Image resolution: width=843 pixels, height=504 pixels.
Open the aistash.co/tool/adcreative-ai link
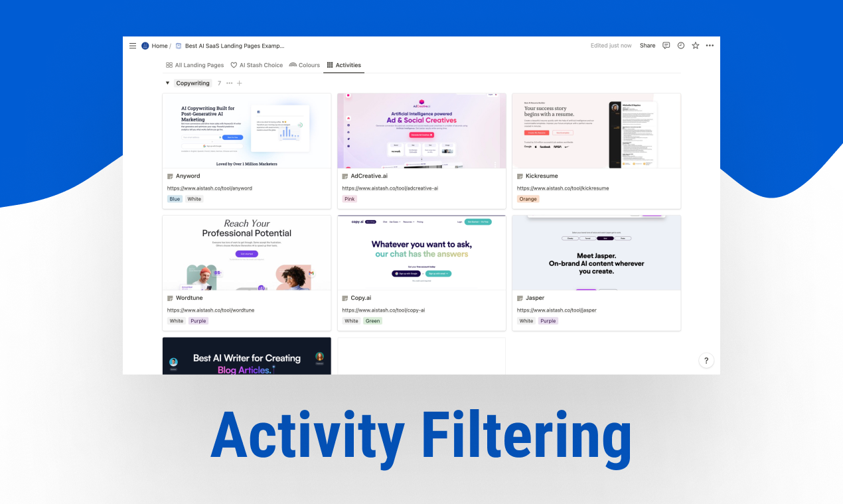tap(390, 188)
